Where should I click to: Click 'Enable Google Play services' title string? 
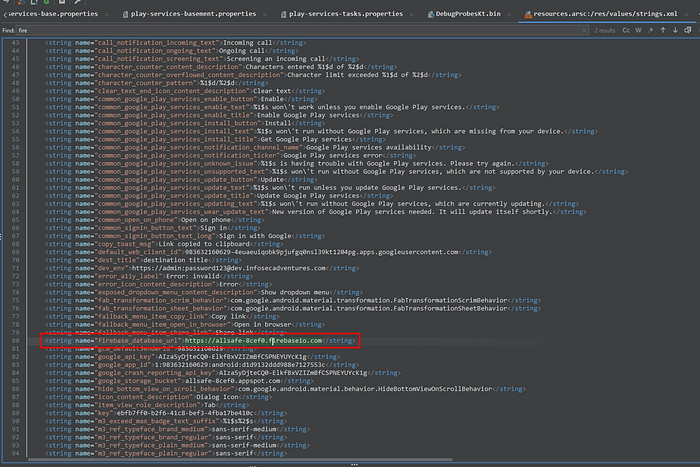308,115
